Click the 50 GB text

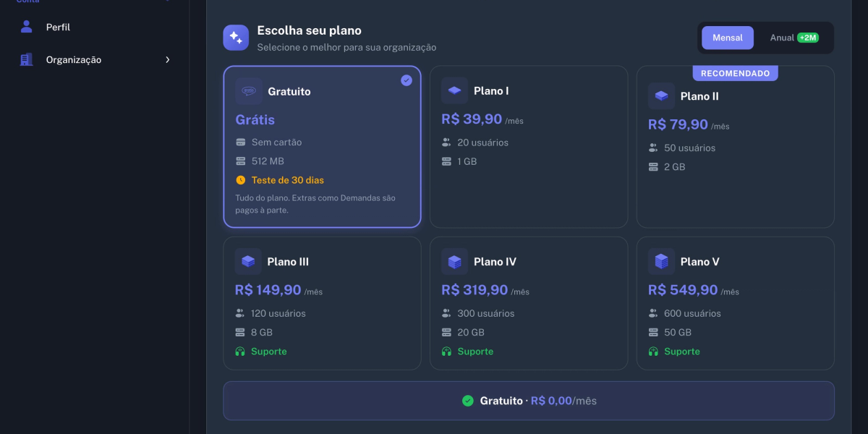678,332
